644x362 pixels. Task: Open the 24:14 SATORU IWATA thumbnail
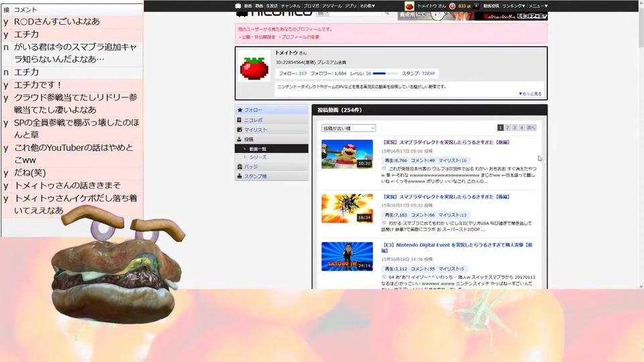[x=347, y=257]
